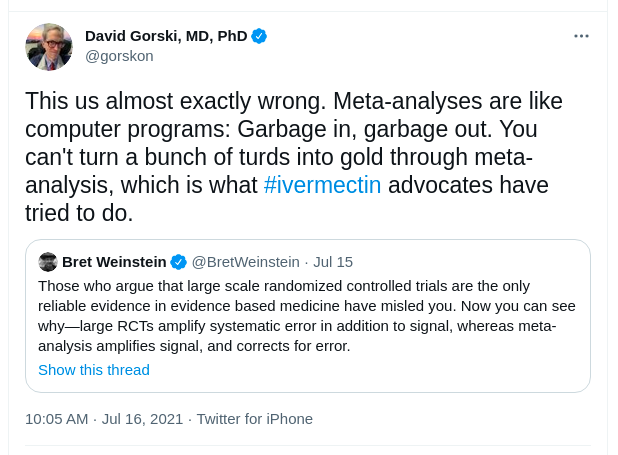The image size is (618, 455).
Task: Open the @BretWeinstein handle
Action: point(246,262)
